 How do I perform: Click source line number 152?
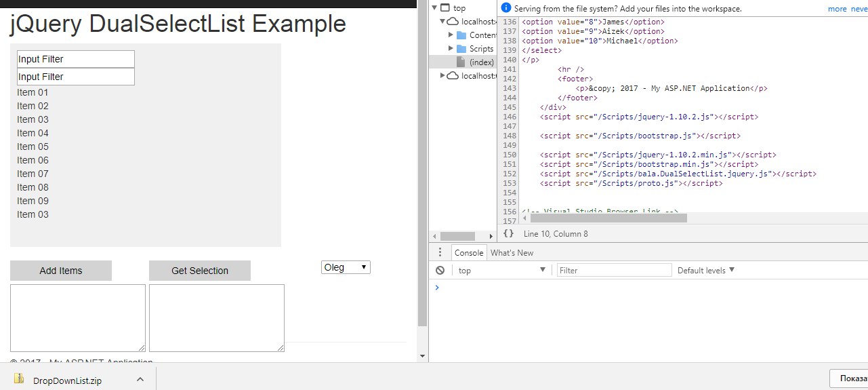click(x=510, y=174)
